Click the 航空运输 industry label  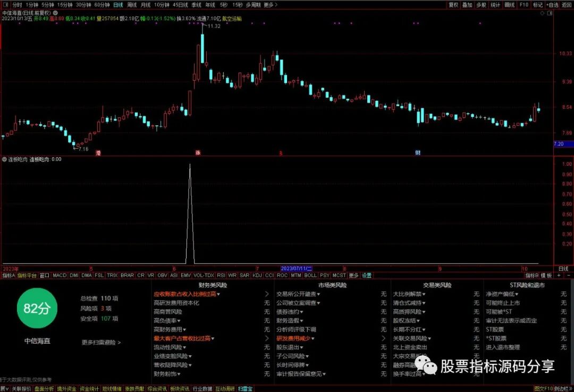point(232,18)
